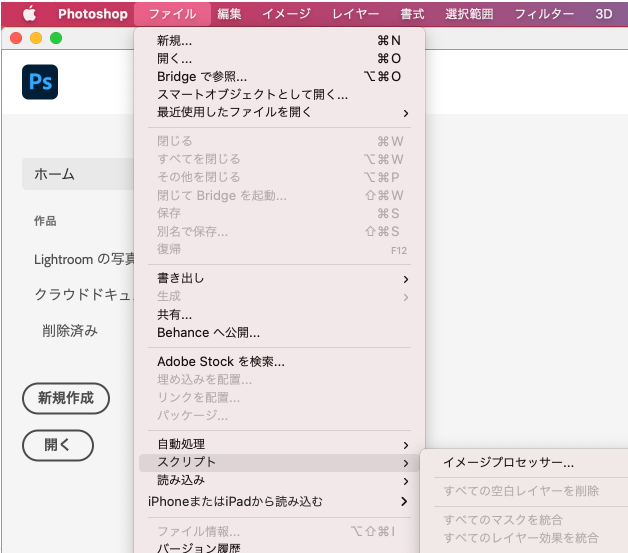
Task: Open the フィルター menu
Action: point(544,14)
